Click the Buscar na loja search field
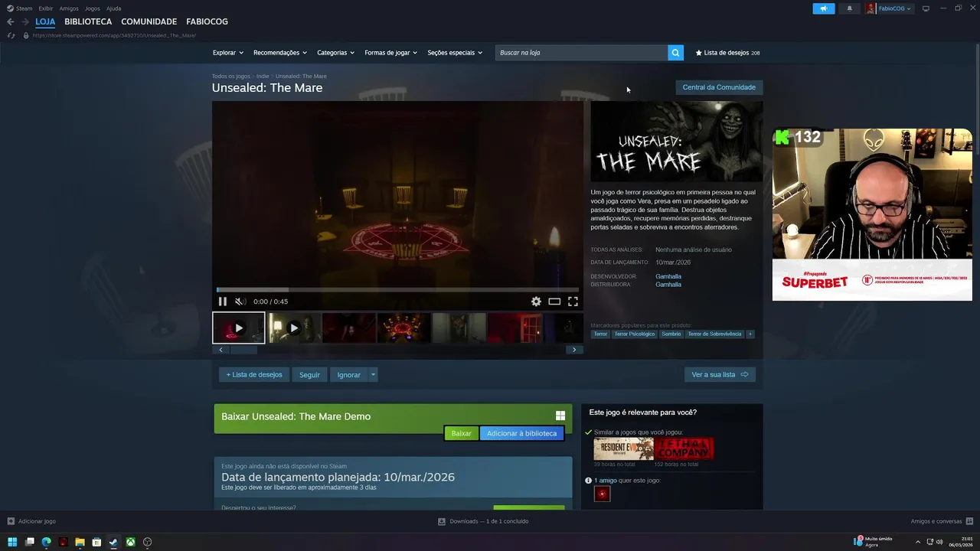Screen dimensions: 980x551 click(x=581, y=53)
